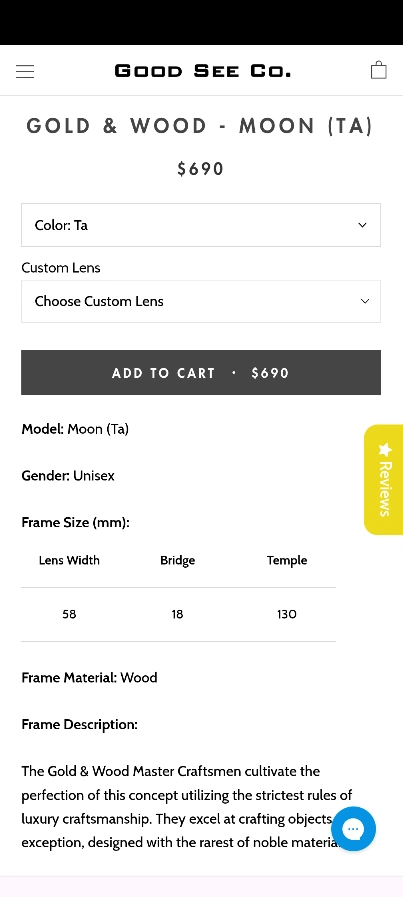This screenshot has height=897, width=403.
Task: Open the yellow Reviews side tab
Action: 384,479
